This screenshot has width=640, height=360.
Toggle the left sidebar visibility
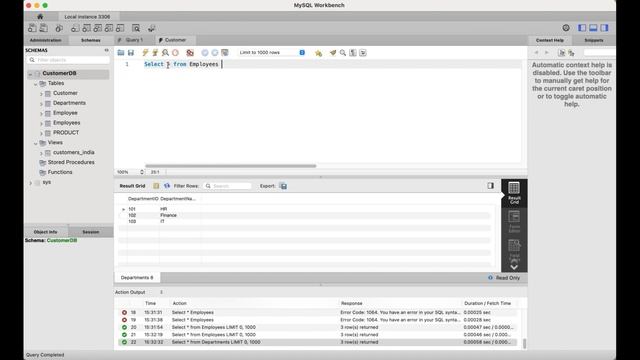pyautogui.click(x=582, y=28)
